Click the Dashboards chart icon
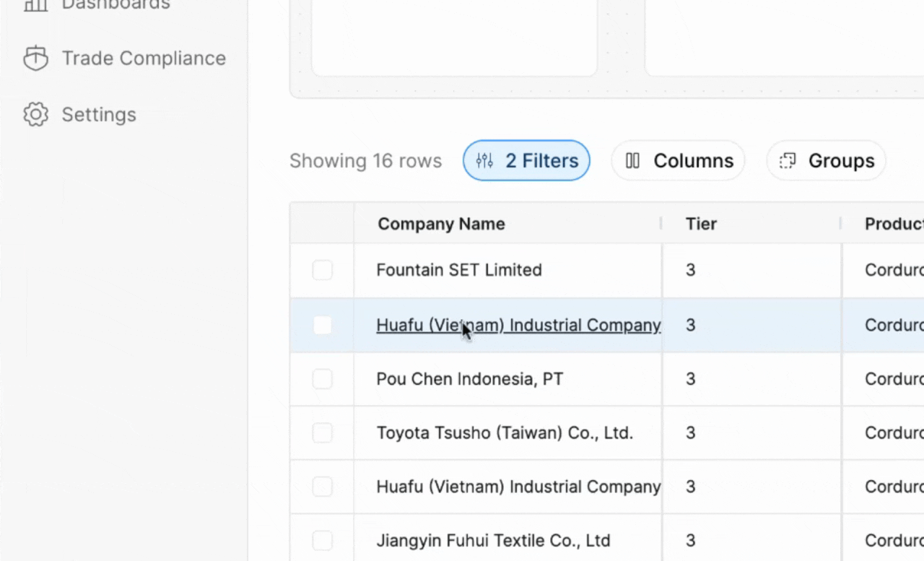Viewport: 924px width, 561px height. pos(35,4)
